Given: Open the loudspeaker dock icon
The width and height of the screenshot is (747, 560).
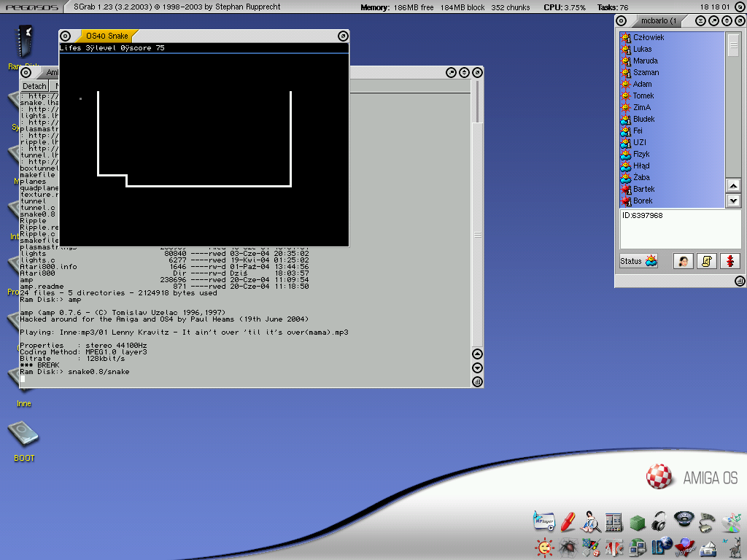Looking at the screenshot, I should point(684,518).
